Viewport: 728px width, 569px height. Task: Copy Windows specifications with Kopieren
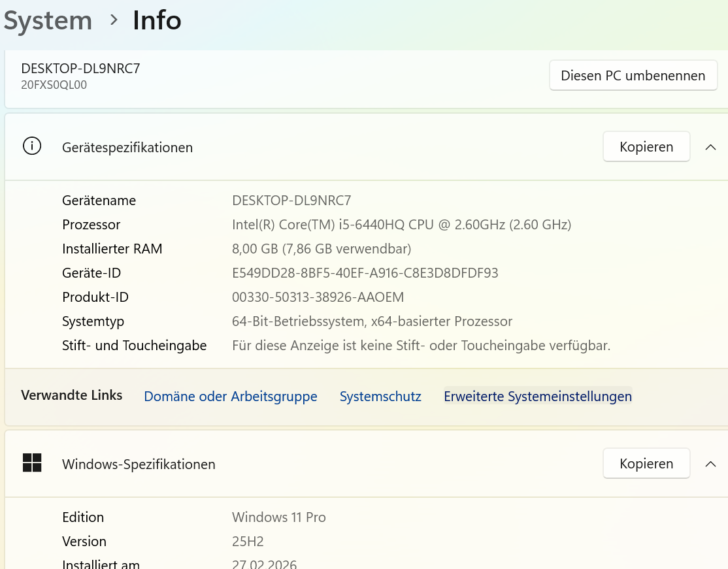[646, 463]
